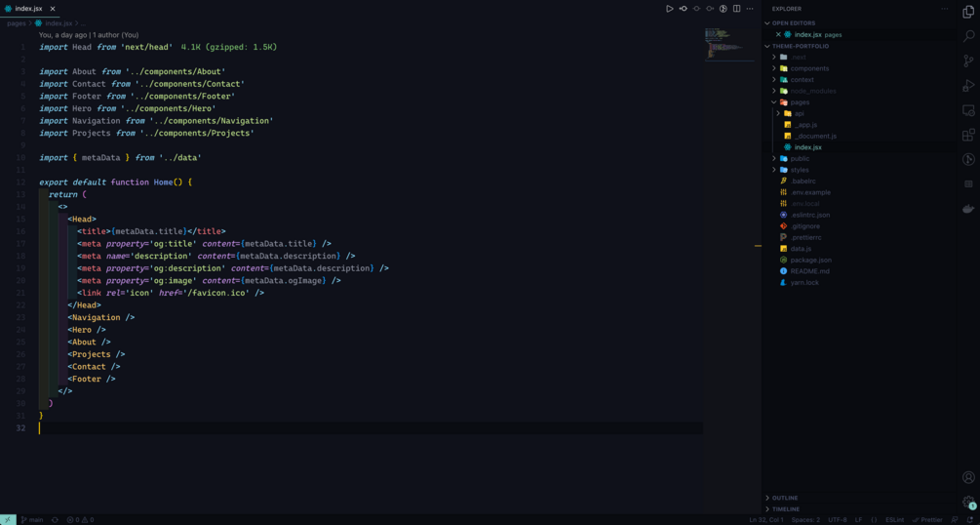The height and width of the screenshot is (525, 980).
Task: Open problems via errors and warnings count
Action: tap(80, 520)
